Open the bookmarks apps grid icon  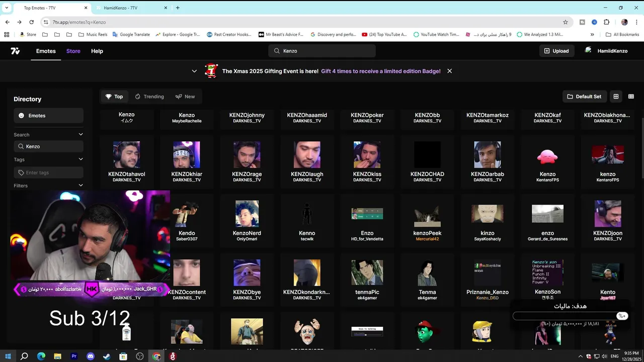tap(7, 35)
